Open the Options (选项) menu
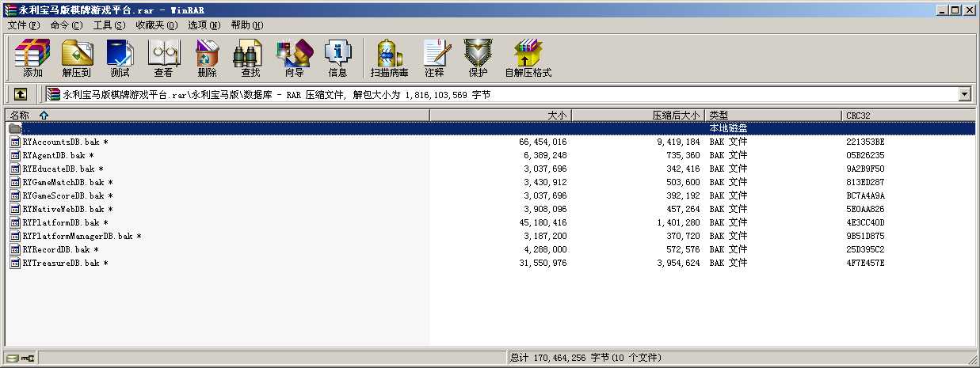This screenshot has width=980, height=368. (x=204, y=25)
